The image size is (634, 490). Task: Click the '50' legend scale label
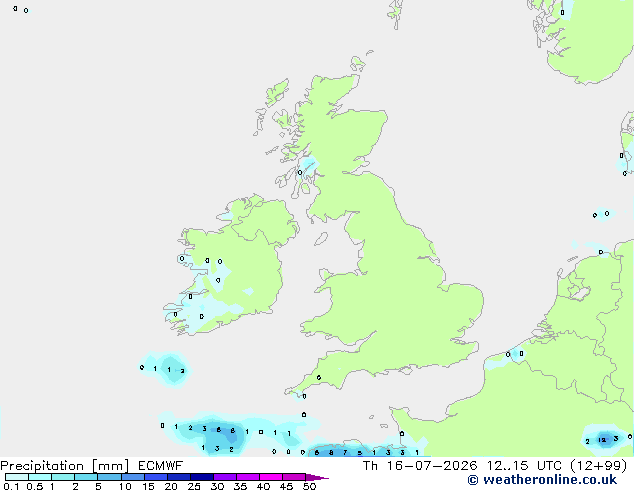[x=309, y=486]
